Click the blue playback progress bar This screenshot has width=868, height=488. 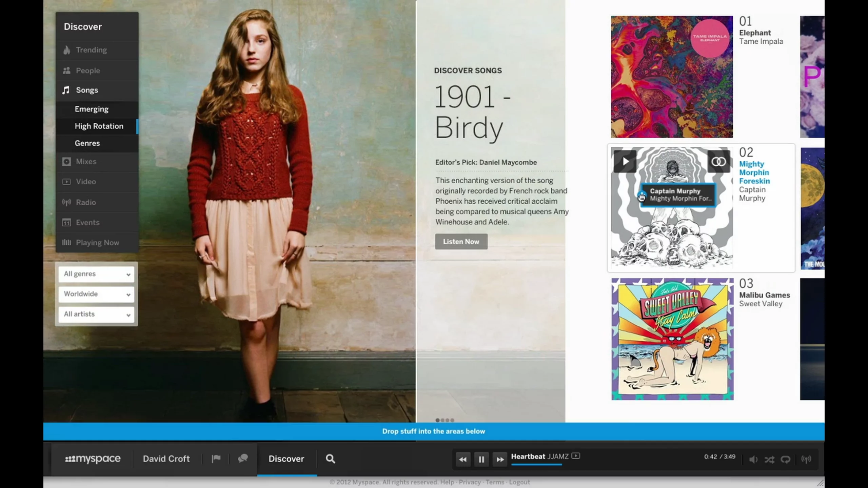(537, 466)
